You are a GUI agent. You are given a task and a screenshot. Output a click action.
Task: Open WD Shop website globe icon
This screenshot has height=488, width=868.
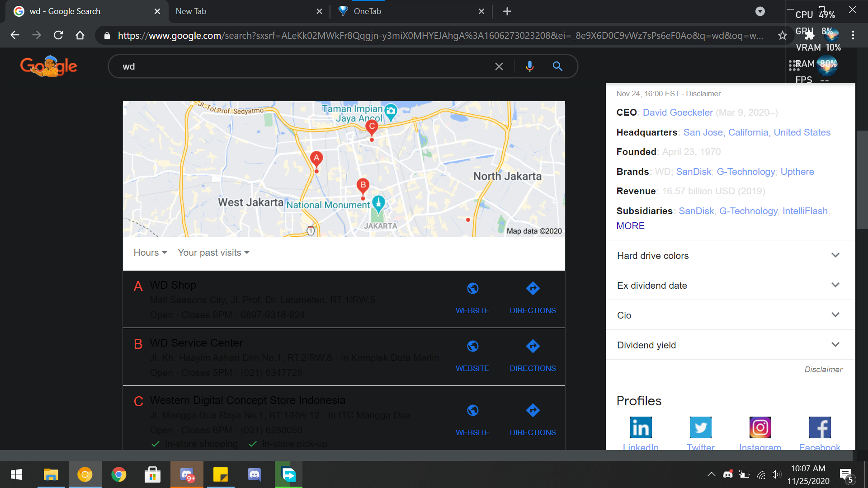pos(472,288)
